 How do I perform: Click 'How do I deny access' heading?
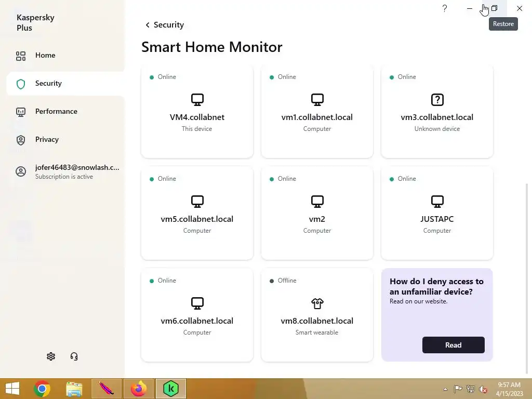[436, 286]
